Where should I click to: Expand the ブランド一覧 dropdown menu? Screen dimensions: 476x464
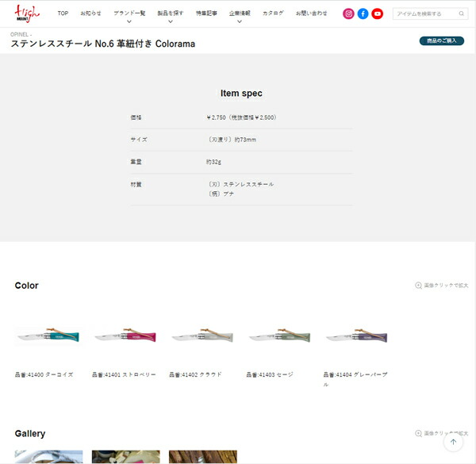pos(129,14)
